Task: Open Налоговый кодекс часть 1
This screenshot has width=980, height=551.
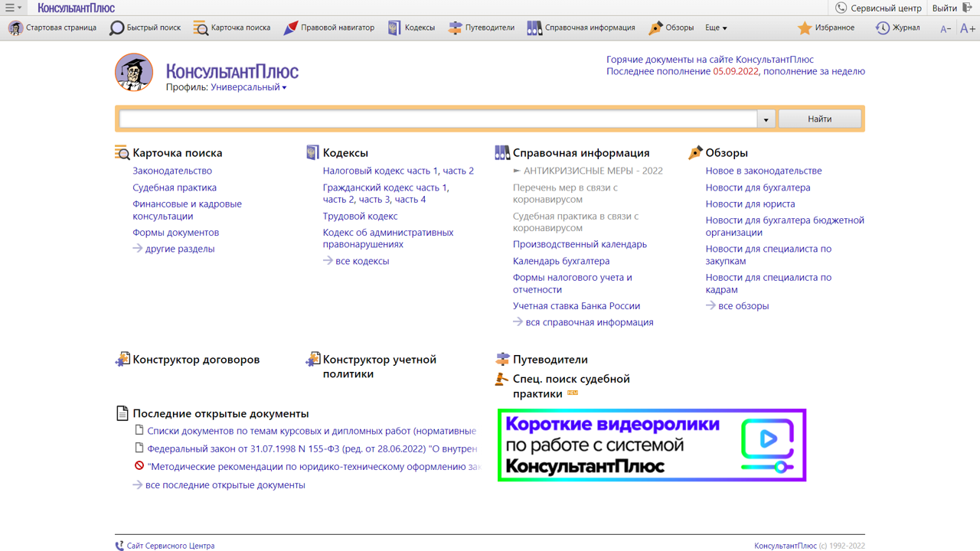Action: [x=381, y=171]
